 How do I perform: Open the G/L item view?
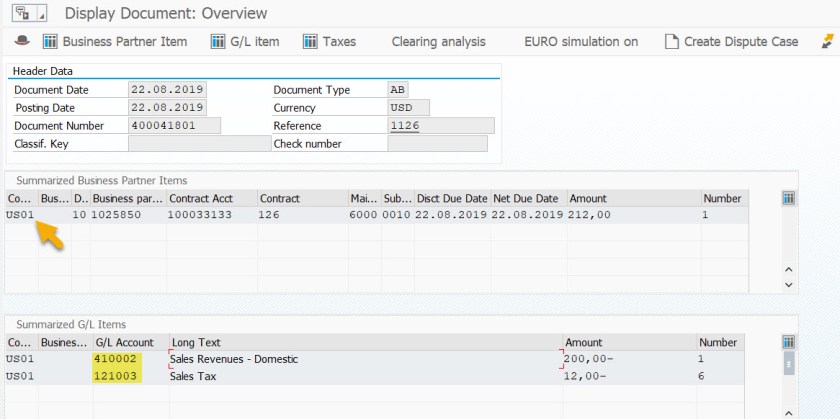click(245, 41)
